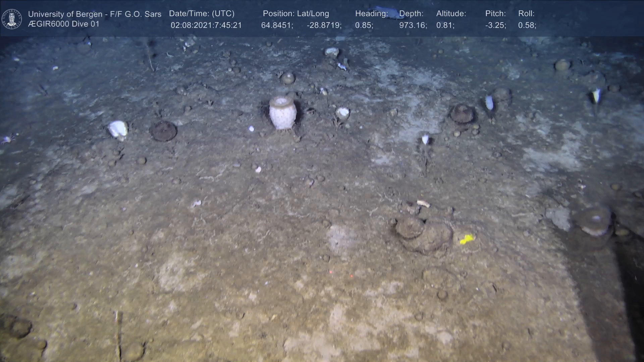Screen dimensions: 644x362
Task: Click the depth value 973.16
Action: (x=413, y=25)
